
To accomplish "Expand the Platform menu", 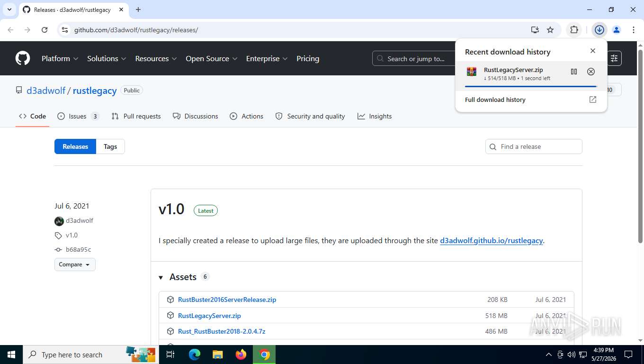I will [60, 58].
